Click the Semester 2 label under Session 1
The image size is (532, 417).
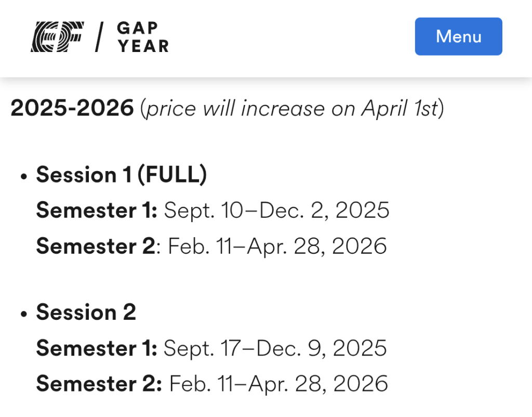96,245
